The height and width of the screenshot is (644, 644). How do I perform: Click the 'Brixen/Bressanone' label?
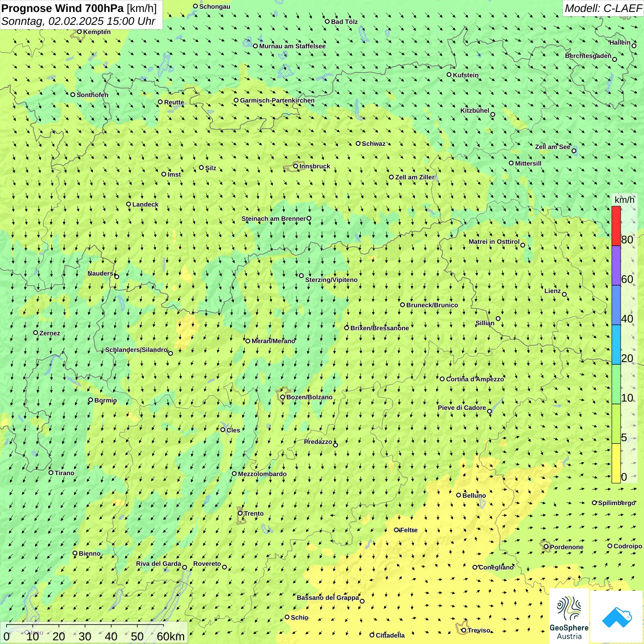click(379, 328)
